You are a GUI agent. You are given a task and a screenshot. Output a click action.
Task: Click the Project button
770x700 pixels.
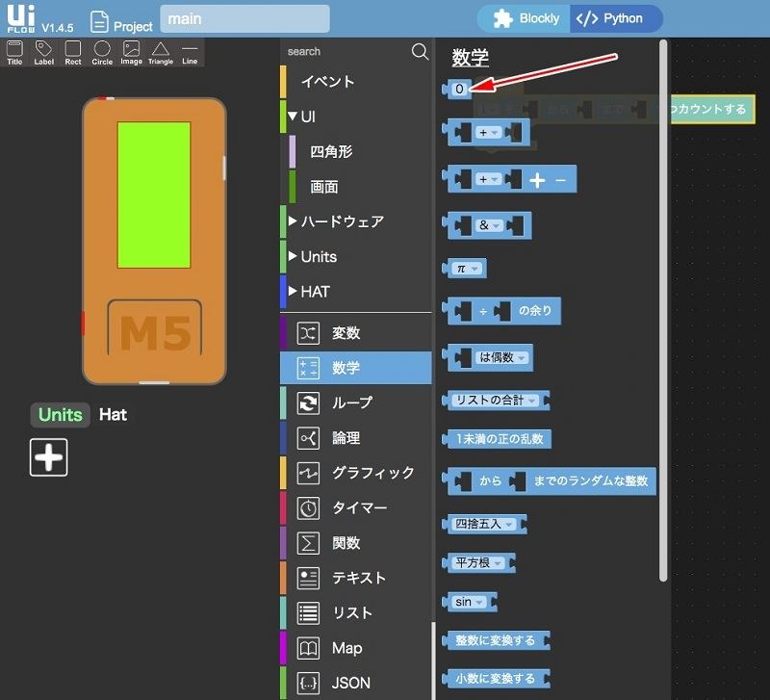tap(121, 20)
